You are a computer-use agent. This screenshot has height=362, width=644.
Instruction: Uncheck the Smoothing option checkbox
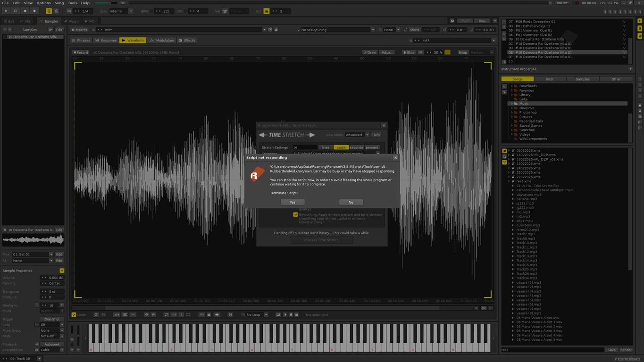(x=295, y=214)
